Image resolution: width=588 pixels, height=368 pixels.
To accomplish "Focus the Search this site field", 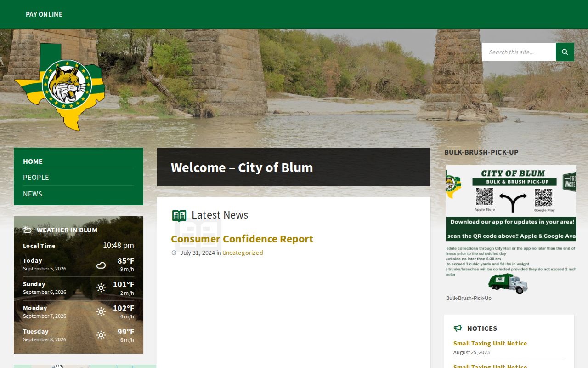I will [x=519, y=52].
